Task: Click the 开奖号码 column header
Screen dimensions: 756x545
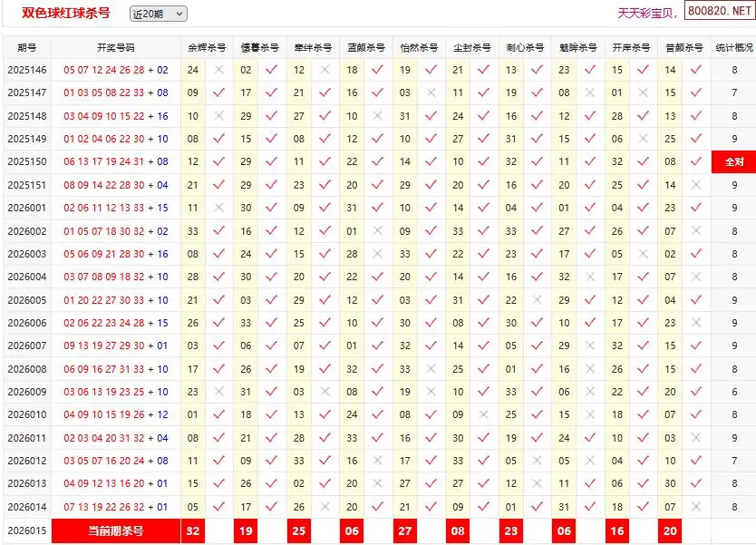Action: [x=115, y=47]
